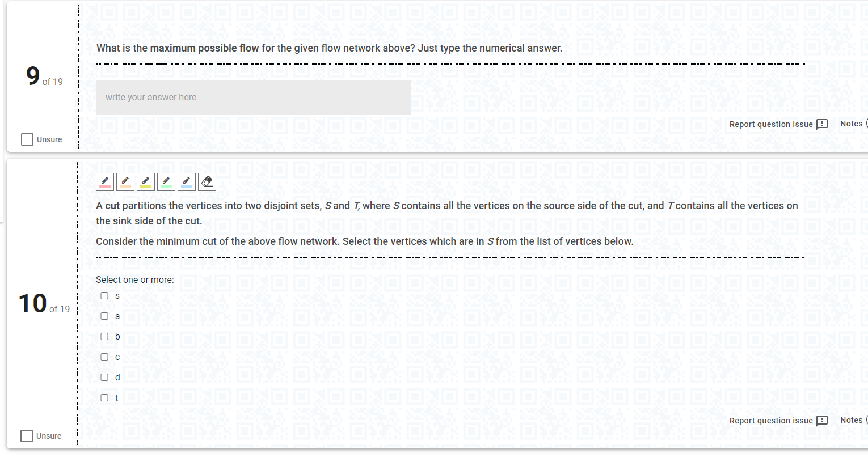Open Notes for question 9
The width and height of the screenshot is (868, 462).
(852, 123)
